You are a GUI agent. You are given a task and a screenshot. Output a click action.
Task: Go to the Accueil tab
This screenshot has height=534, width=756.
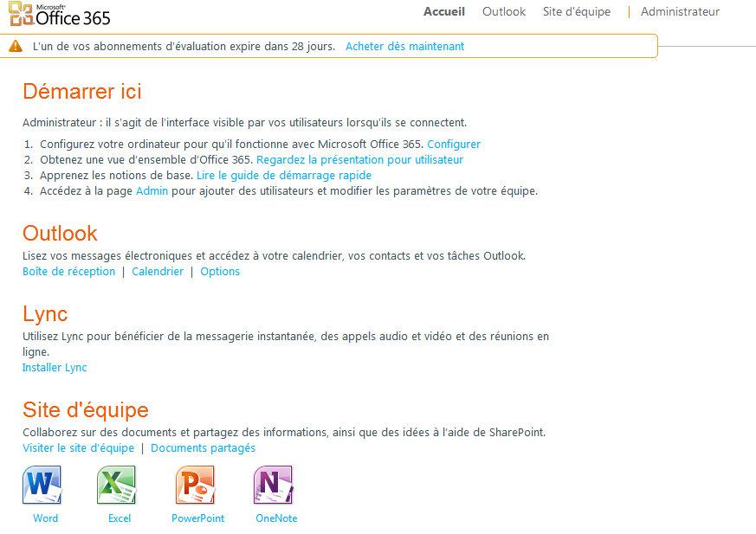click(x=444, y=11)
